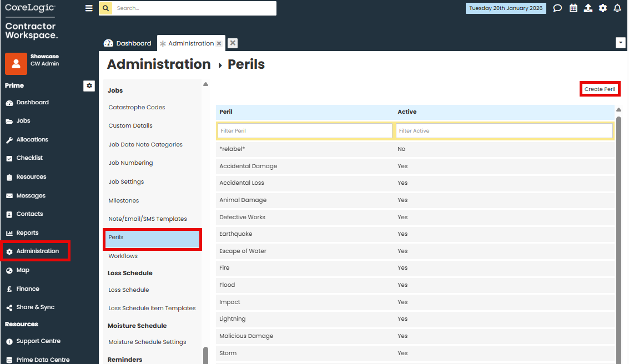Click the Filter Active input field
Viewport: 629px width, 364px height.
(504, 131)
